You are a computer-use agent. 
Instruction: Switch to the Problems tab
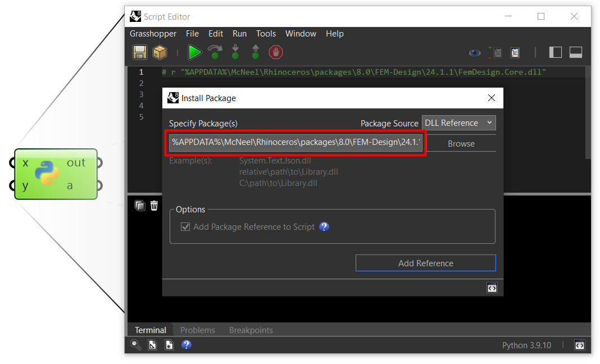[197, 330]
